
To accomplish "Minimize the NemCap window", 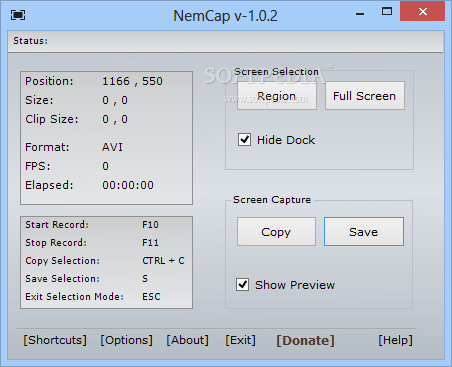I will 360,13.
